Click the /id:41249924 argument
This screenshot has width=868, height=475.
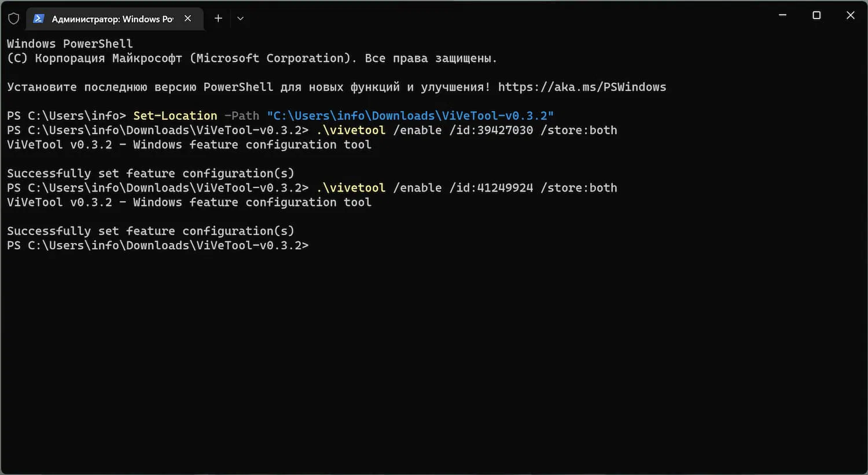(x=491, y=188)
